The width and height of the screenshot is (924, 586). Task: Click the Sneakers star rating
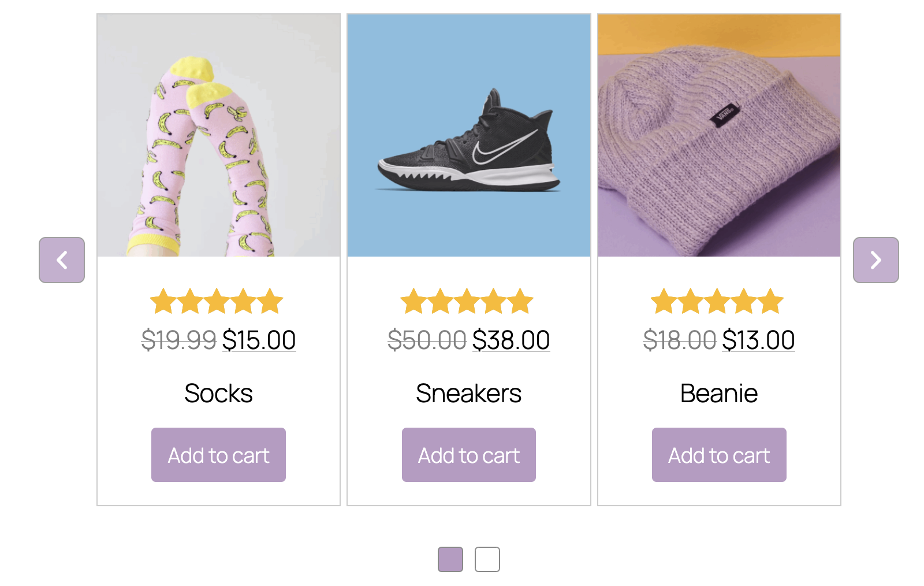coord(467,301)
